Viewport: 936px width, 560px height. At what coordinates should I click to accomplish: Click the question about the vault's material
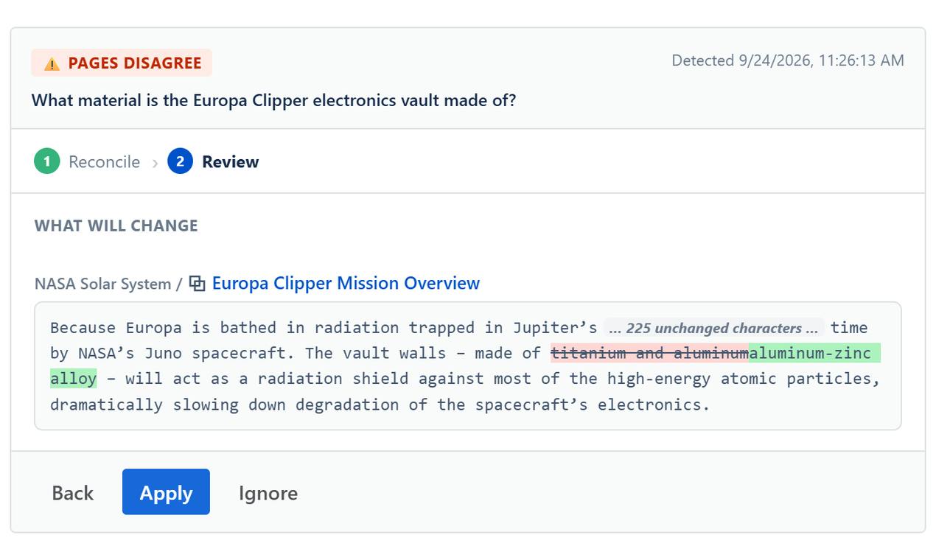click(273, 100)
